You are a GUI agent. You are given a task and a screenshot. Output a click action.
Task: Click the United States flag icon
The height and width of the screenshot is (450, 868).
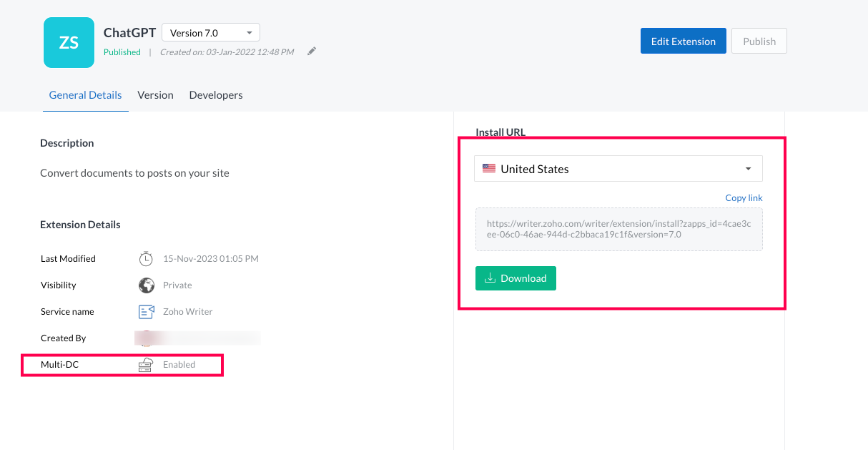(x=489, y=169)
